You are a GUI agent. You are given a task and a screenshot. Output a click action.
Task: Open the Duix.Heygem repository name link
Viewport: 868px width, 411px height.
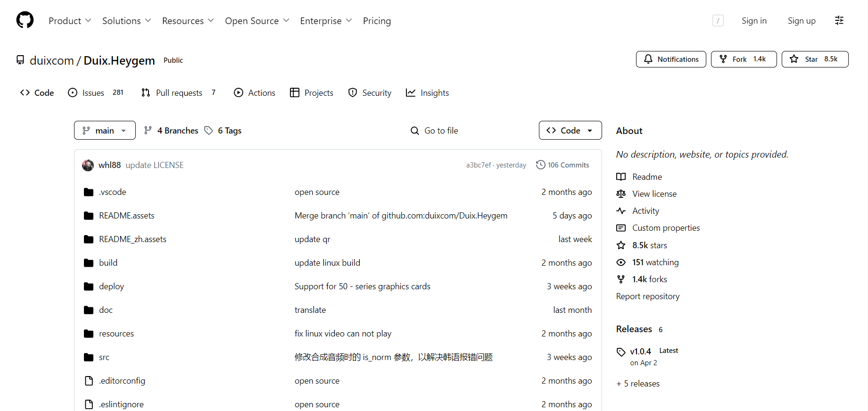[x=119, y=60]
